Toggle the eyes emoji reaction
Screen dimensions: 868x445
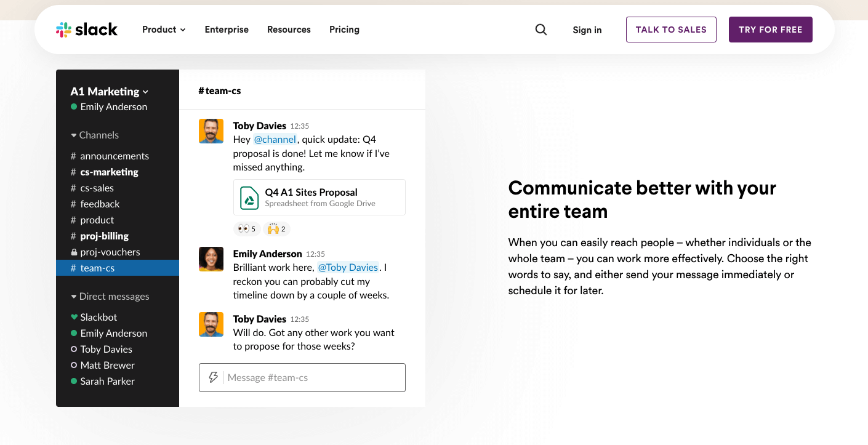coord(247,228)
